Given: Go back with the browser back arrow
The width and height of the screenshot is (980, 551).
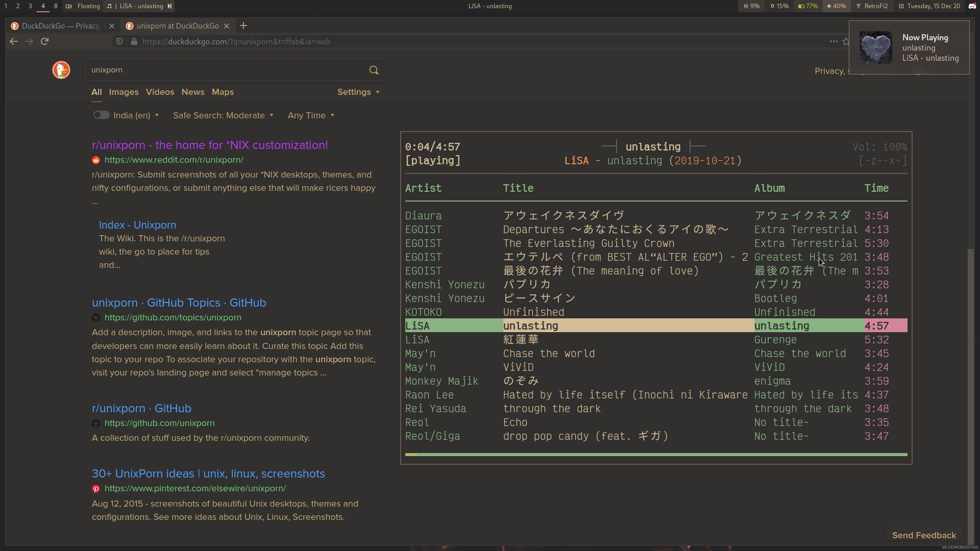Looking at the screenshot, I should 14,41.
